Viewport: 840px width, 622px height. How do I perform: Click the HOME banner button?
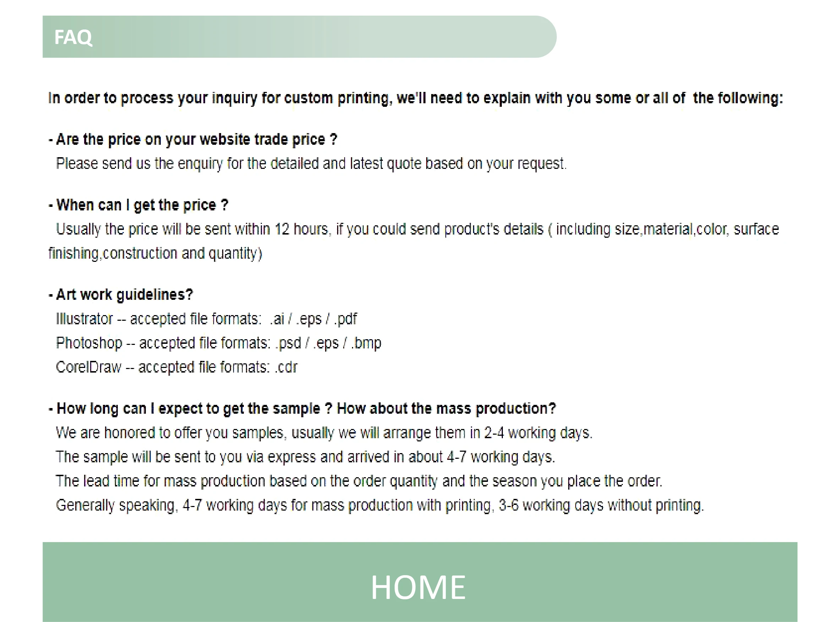click(x=419, y=582)
